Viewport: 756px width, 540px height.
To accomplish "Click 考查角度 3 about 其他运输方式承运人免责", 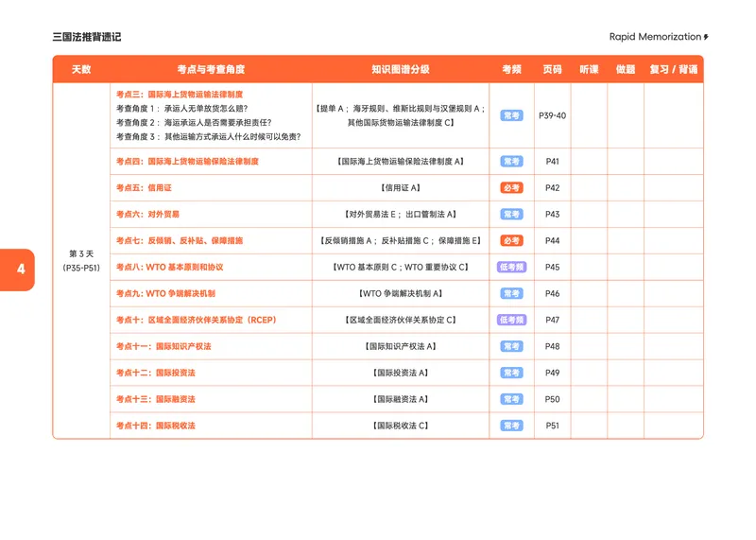I will 208,137.
